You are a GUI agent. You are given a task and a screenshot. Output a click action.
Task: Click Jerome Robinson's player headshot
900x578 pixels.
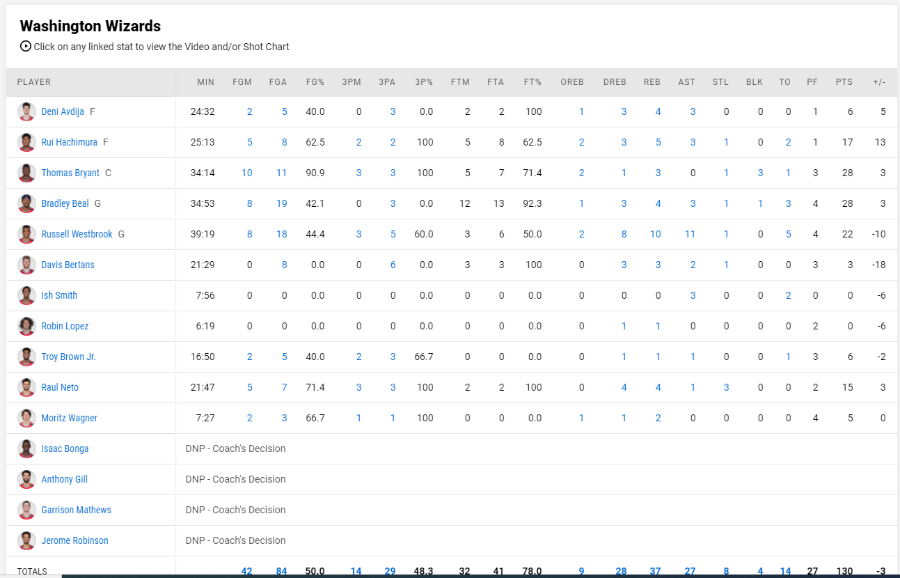click(x=26, y=540)
